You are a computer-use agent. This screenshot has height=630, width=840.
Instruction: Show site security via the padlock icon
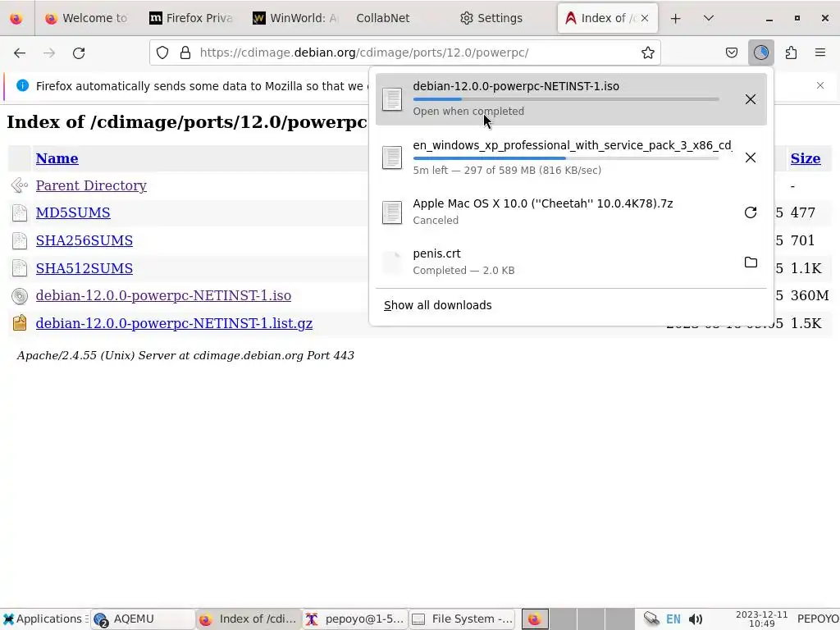coord(185,52)
